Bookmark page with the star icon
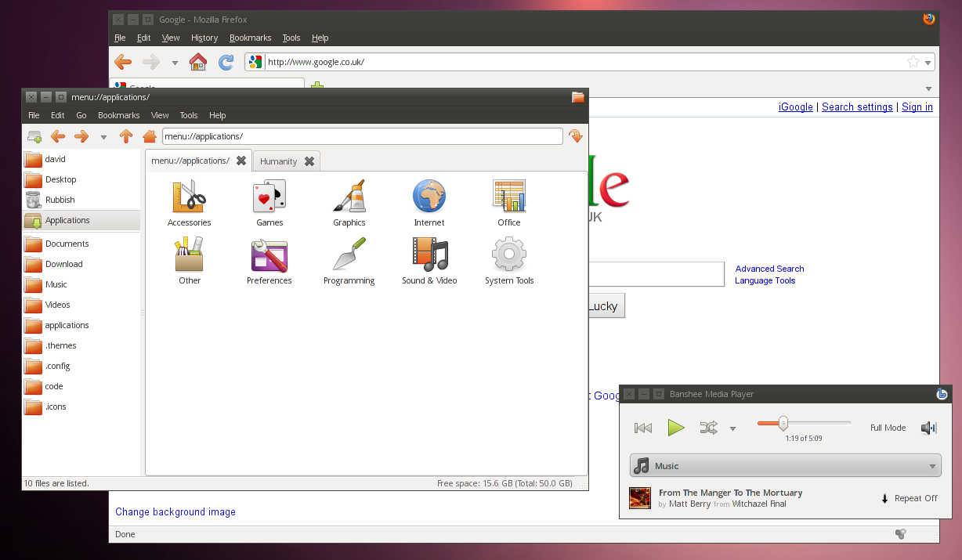 [913, 62]
